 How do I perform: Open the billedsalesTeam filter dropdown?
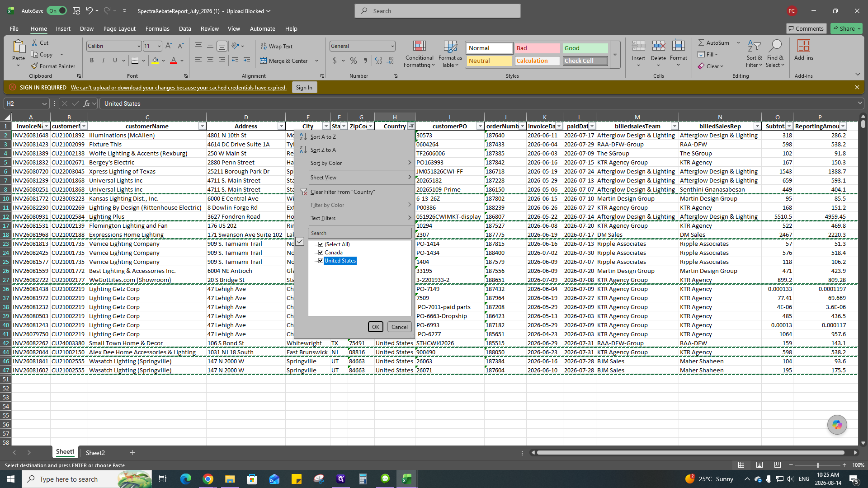(x=675, y=126)
